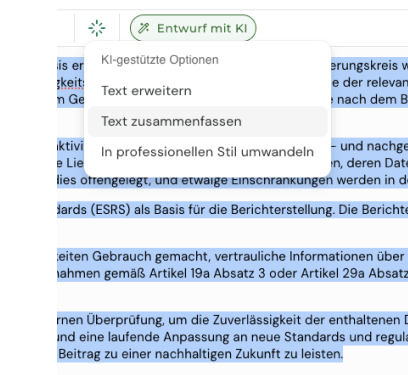Open the 'Entwurf mit KI' button
The height and width of the screenshot is (375, 408).
(x=193, y=28)
